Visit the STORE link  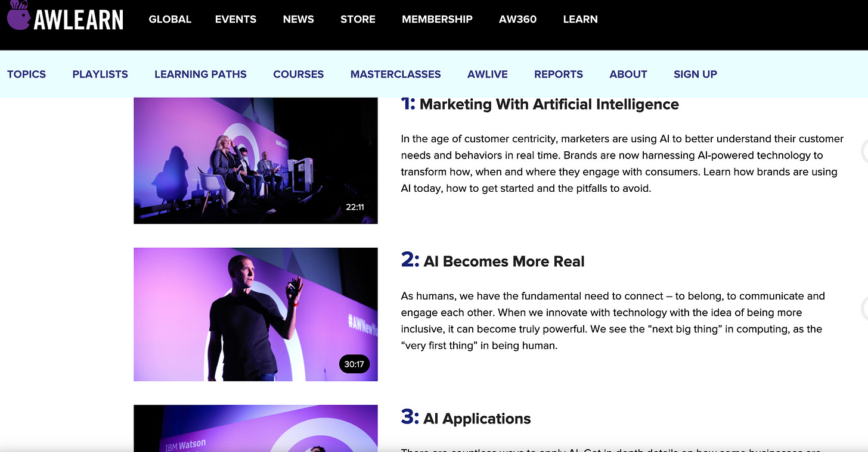(358, 19)
